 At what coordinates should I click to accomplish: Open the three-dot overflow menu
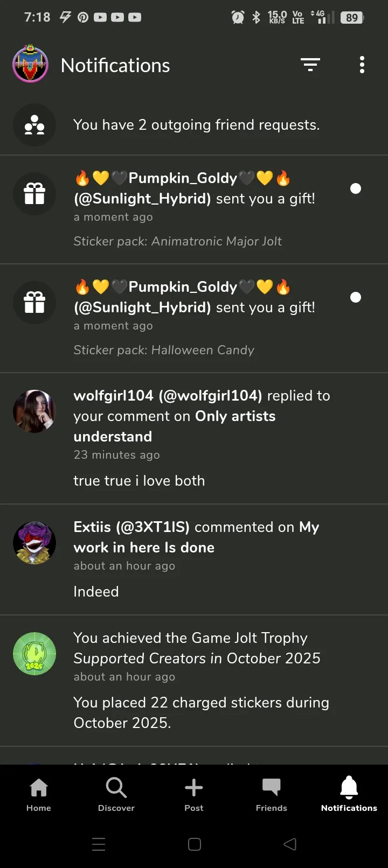click(x=362, y=65)
